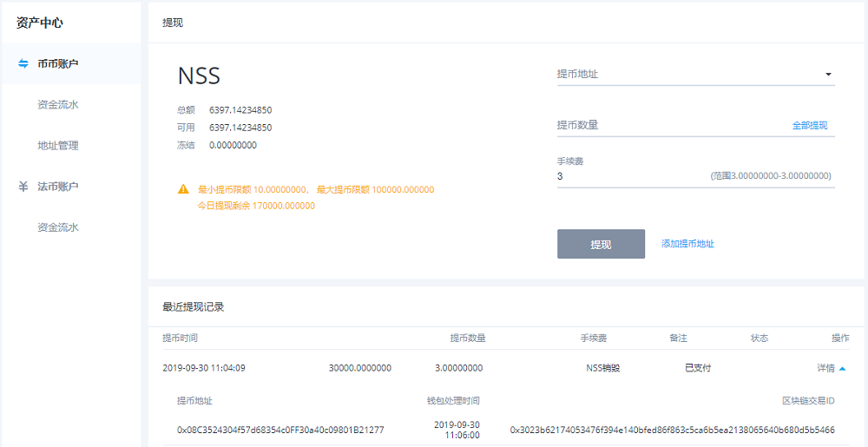Image resolution: width=868 pixels, height=447 pixels.
Task: Focus the 提币地址 address field
Action: (x=696, y=74)
